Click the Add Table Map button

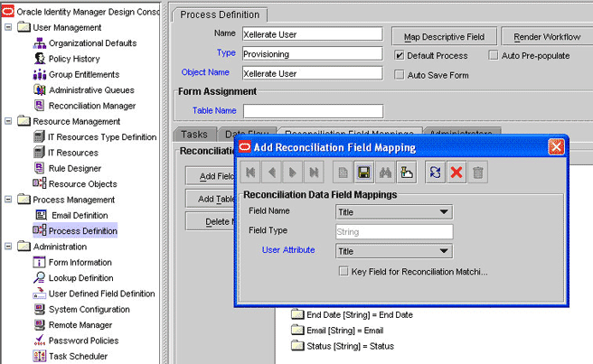[x=211, y=199]
